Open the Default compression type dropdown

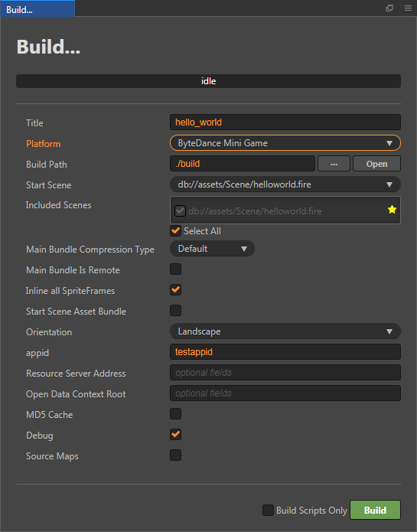pyautogui.click(x=212, y=249)
